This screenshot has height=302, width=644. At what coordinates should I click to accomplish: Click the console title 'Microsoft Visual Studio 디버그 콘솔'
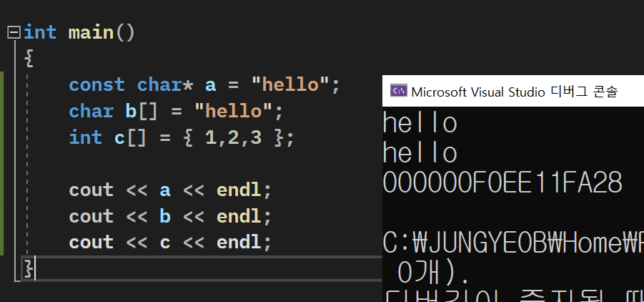coord(514,92)
